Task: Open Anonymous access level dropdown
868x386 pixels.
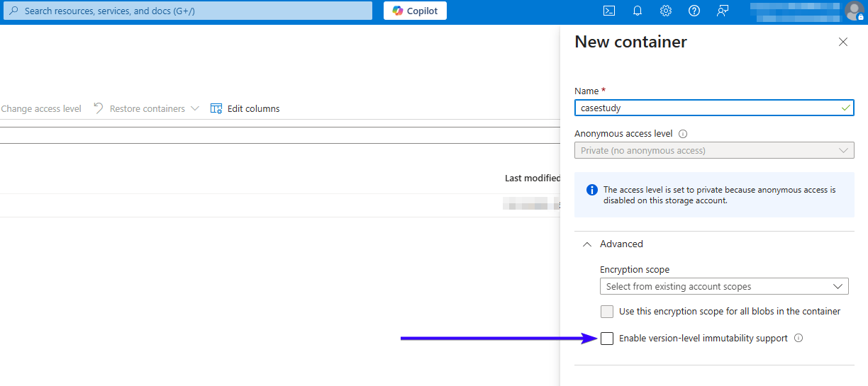Action: tap(714, 150)
